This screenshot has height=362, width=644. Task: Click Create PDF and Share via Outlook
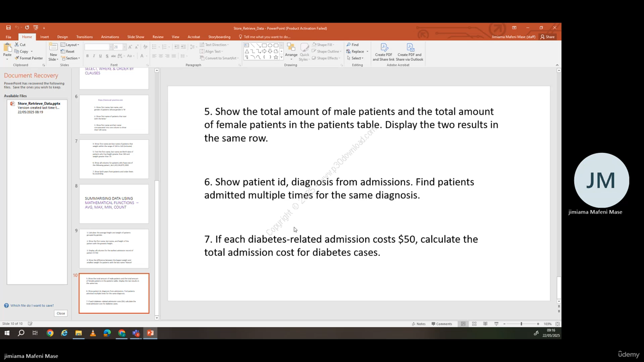click(x=410, y=52)
